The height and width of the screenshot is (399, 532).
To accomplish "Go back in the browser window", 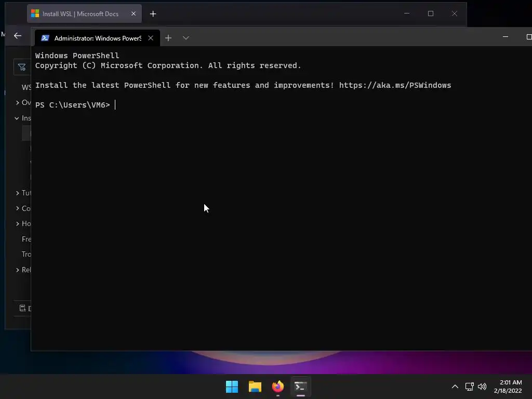I will [18, 35].
